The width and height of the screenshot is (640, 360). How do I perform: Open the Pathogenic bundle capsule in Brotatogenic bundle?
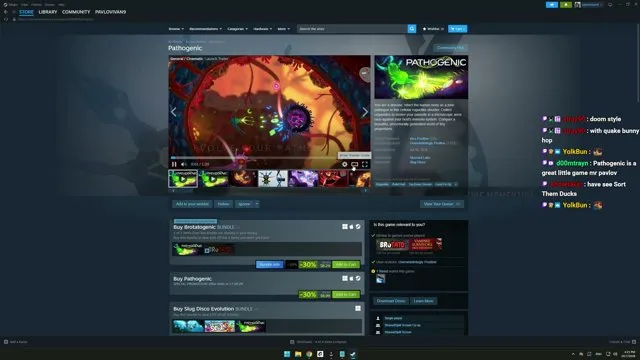click(187, 249)
